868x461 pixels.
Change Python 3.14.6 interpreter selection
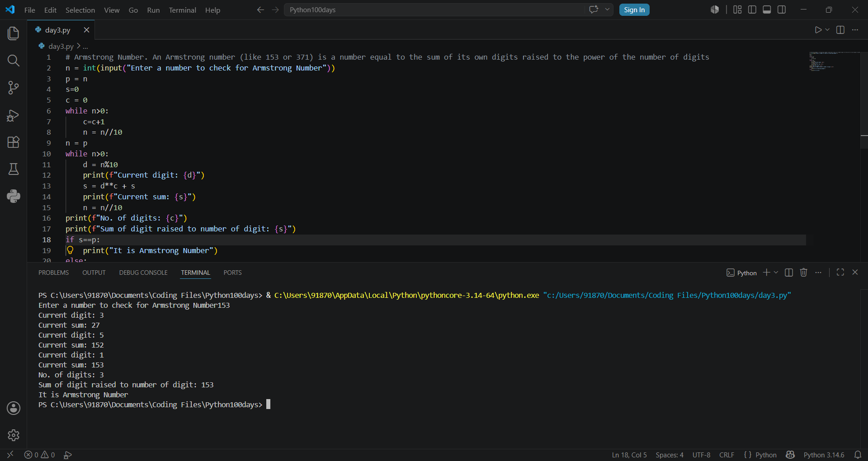[x=824, y=455]
